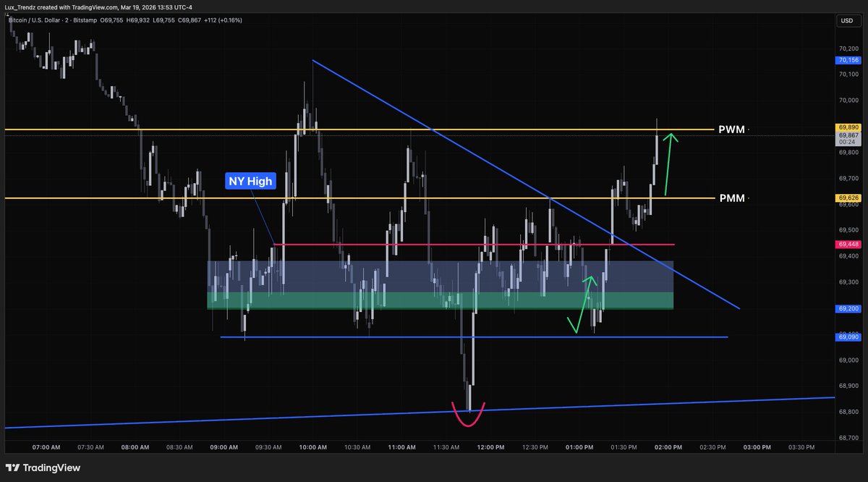
Task: Select the green shaded zone rectangle
Action: [x=440, y=300]
